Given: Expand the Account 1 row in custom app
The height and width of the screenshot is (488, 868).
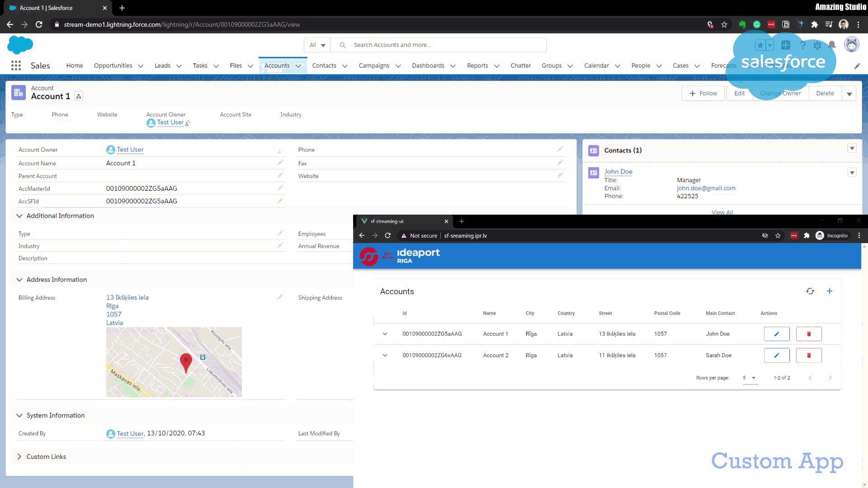Looking at the screenshot, I should [385, 333].
